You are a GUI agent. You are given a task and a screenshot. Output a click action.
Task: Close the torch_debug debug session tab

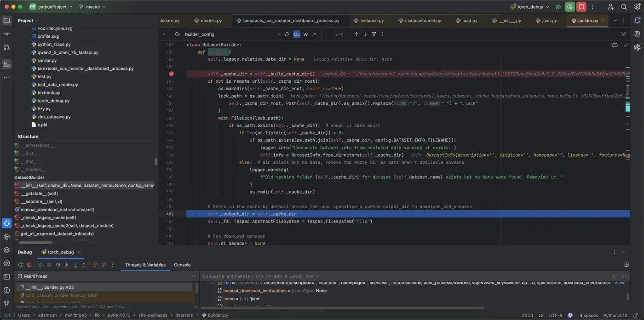[x=79, y=252]
